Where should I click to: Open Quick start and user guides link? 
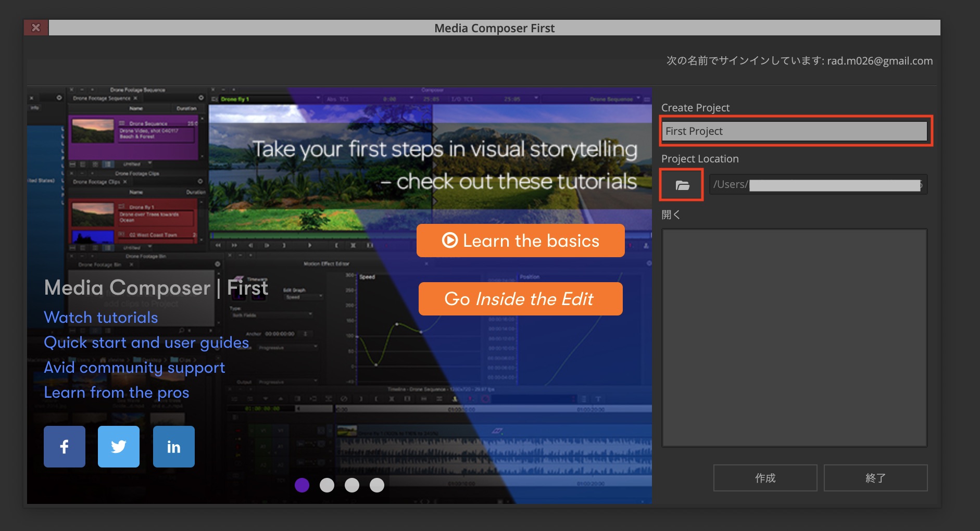point(146,343)
